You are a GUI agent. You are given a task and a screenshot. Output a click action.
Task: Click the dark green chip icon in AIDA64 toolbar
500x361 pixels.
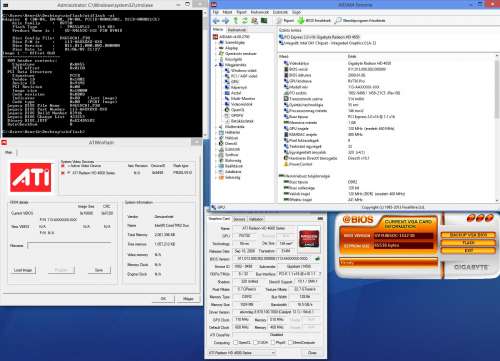[x=264, y=21]
